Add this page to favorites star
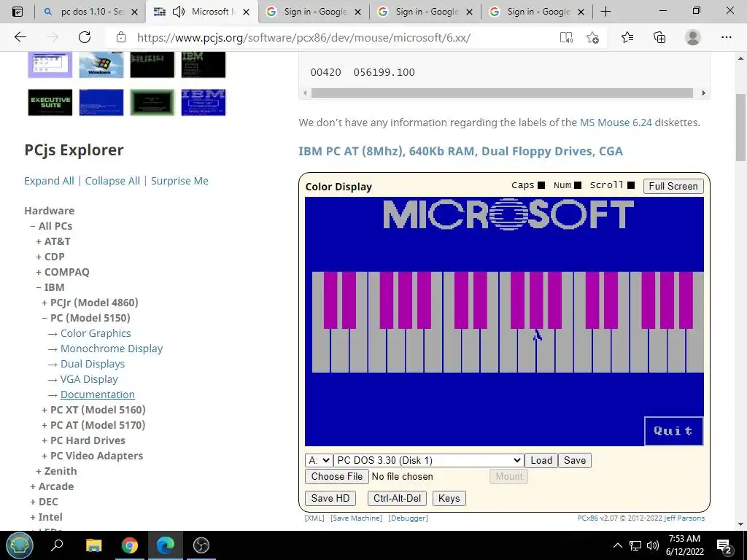747x560 pixels. click(592, 38)
